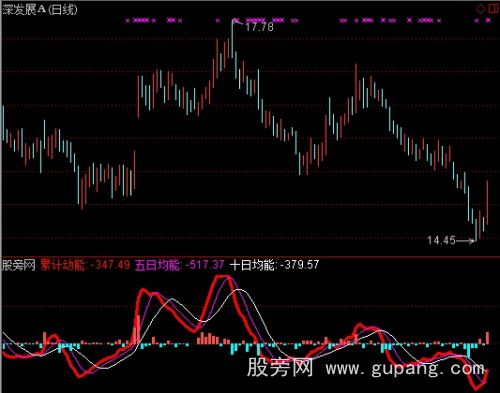Click the last red candlestick on the chart
This screenshot has width=500, height=393.
(x=487, y=202)
